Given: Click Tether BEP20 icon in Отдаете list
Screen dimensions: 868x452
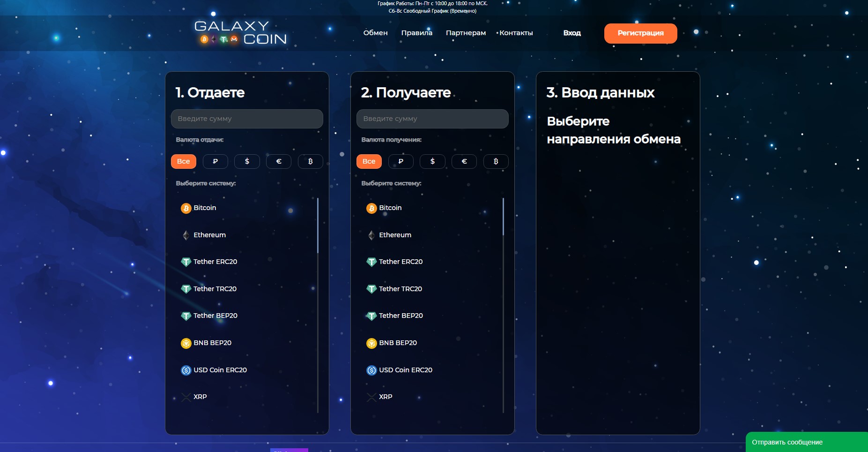Looking at the screenshot, I should (186, 316).
